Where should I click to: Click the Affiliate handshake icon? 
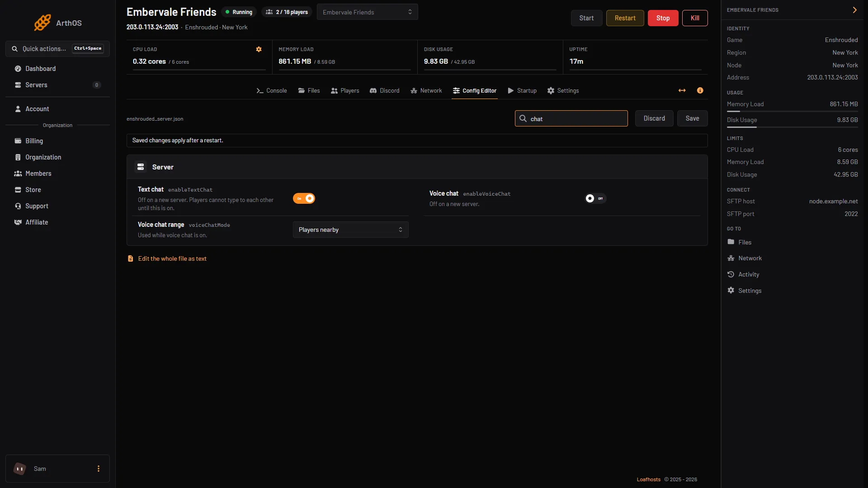tap(18, 222)
